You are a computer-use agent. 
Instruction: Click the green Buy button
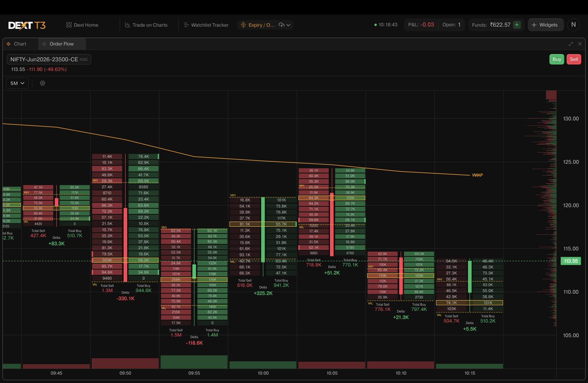(557, 59)
